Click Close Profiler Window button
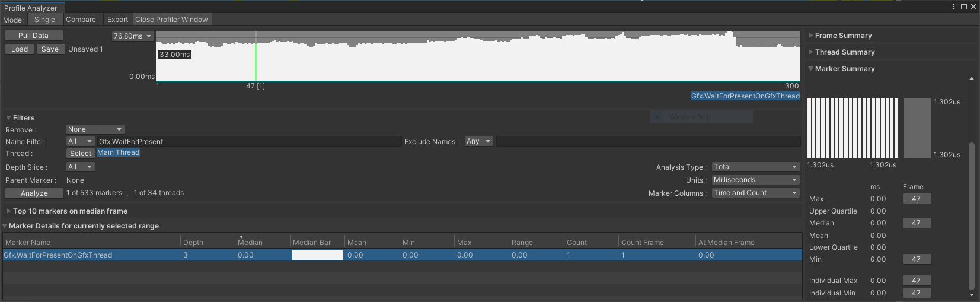The height and width of the screenshot is (302, 980). click(x=171, y=20)
